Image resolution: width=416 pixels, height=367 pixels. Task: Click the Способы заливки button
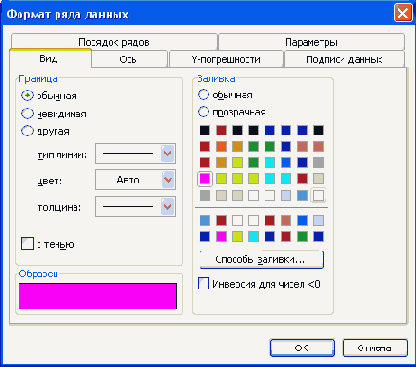click(x=261, y=259)
